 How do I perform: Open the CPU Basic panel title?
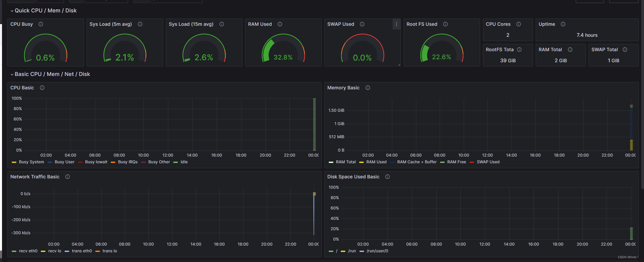coord(22,88)
